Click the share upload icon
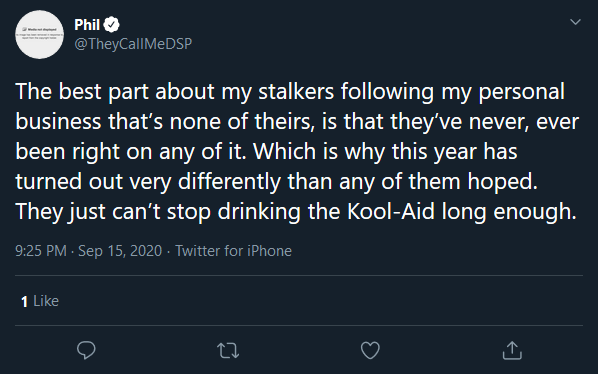This screenshot has width=598, height=374. pos(512,350)
